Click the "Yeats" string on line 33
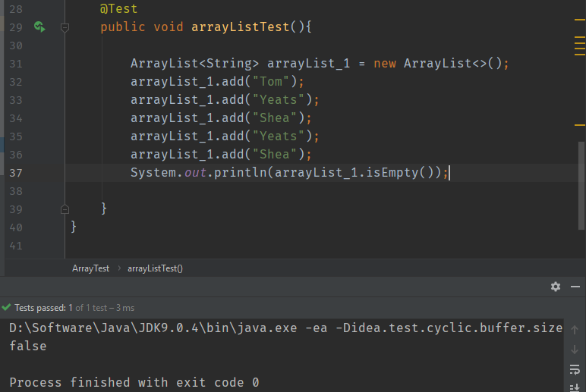586x392 pixels. tap(279, 99)
